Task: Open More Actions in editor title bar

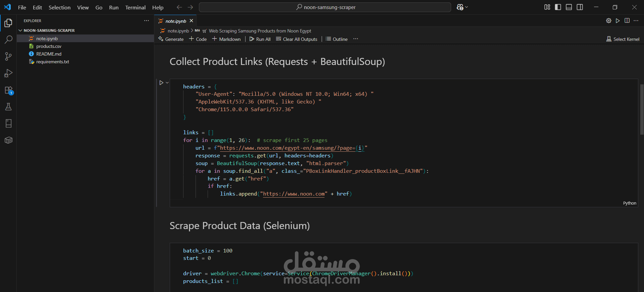Action: pyautogui.click(x=636, y=21)
